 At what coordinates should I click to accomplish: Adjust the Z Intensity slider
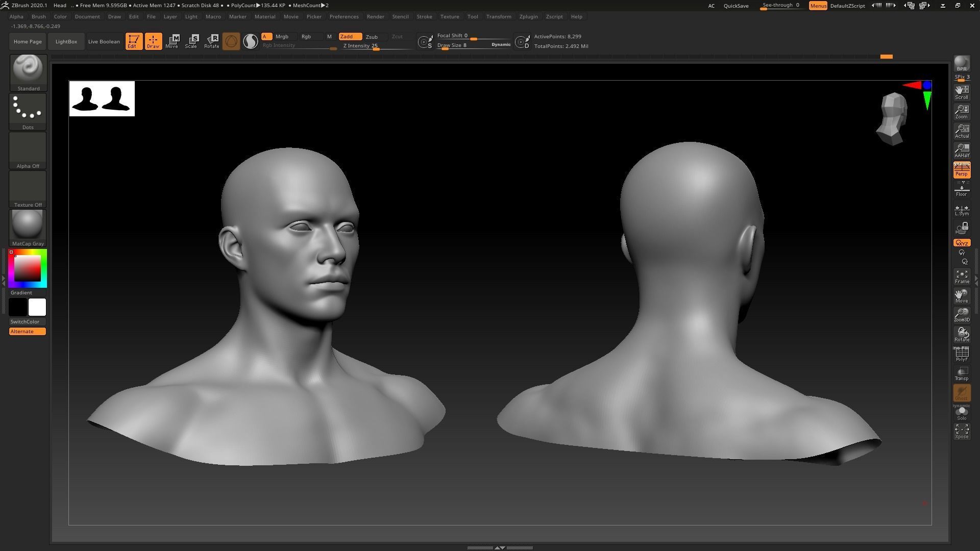click(377, 46)
